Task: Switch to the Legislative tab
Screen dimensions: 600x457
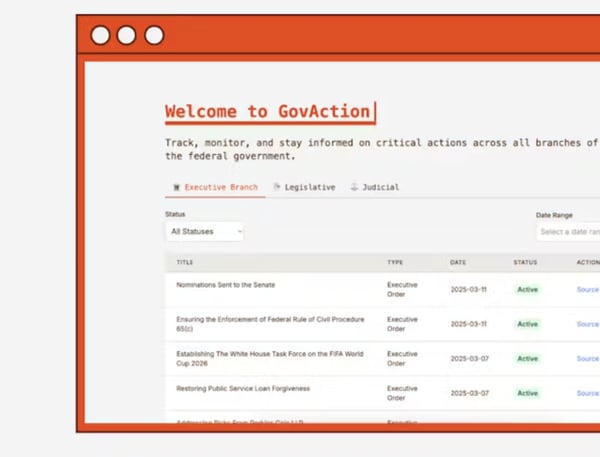Action: tap(309, 187)
